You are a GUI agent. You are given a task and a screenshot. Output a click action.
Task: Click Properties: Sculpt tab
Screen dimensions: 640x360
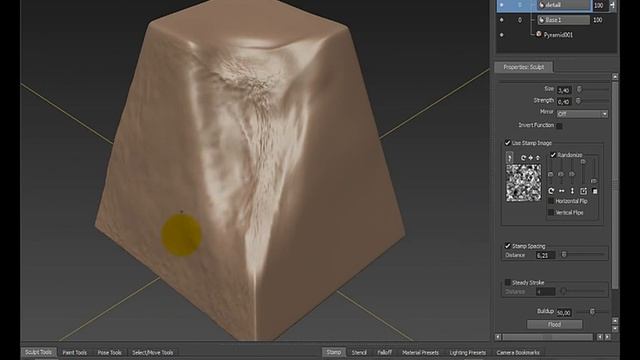pos(524,67)
